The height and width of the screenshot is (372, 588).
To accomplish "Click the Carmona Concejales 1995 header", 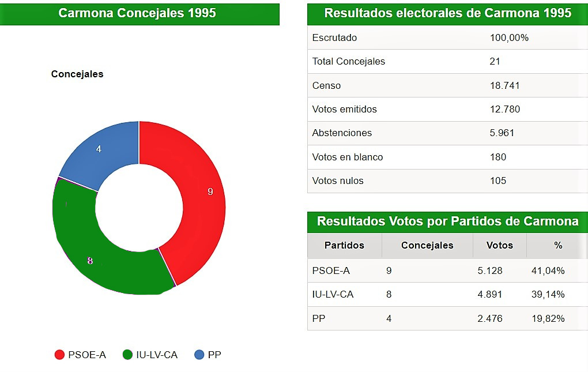I will 140,13.
